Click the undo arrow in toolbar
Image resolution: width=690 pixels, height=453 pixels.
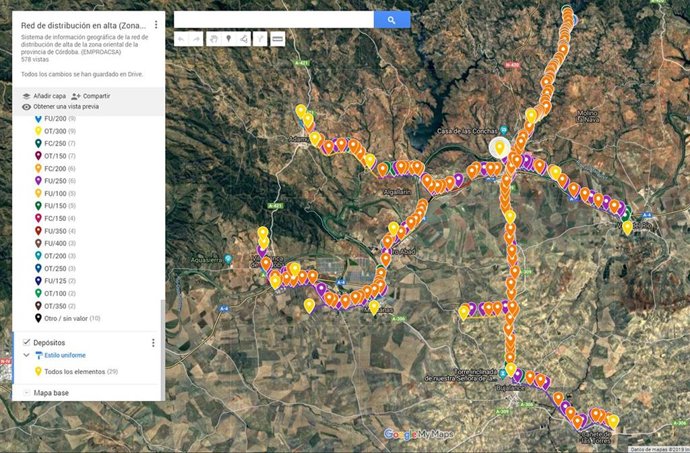point(181,39)
